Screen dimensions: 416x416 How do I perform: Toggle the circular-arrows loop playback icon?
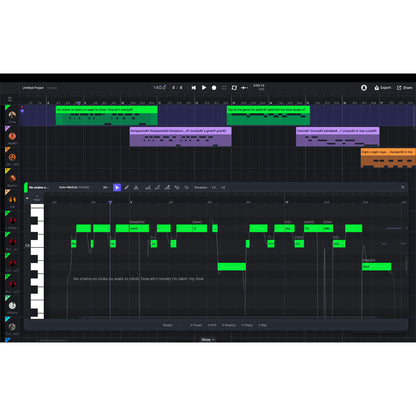(x=234, y=88)
